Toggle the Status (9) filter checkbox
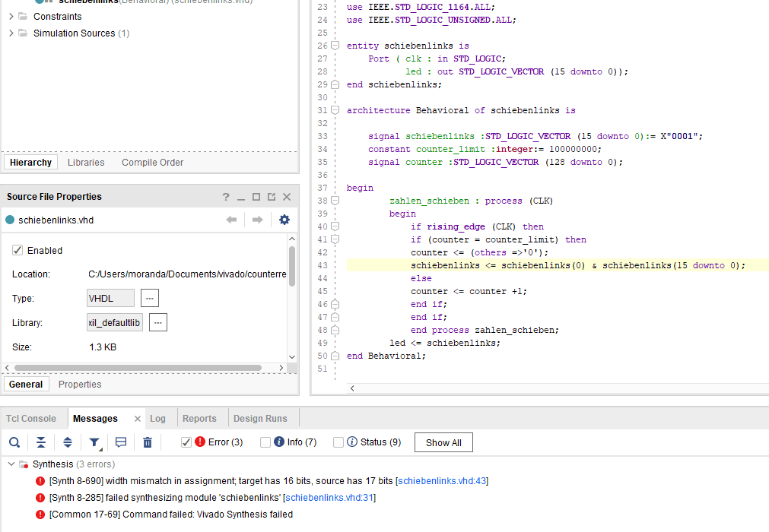 pos(338,442)
